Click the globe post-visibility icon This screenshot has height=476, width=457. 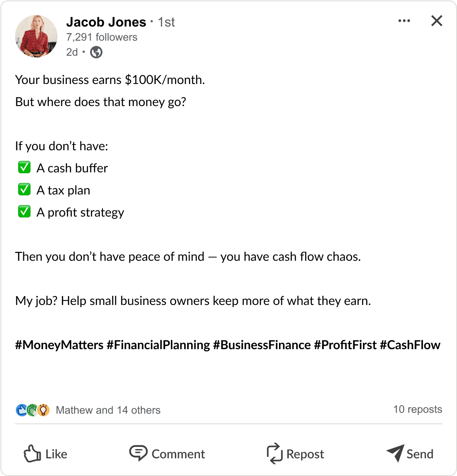[96, 52]
